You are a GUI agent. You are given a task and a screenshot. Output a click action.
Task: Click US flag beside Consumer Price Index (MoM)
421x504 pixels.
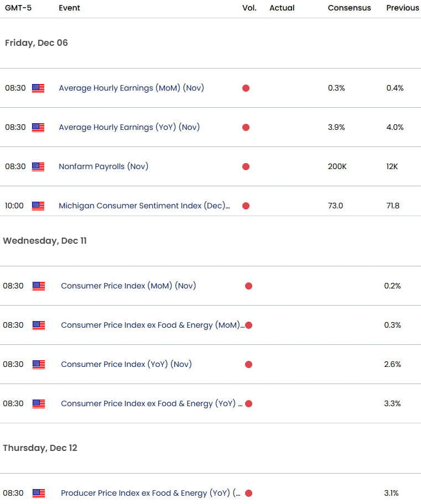[39, 286]
